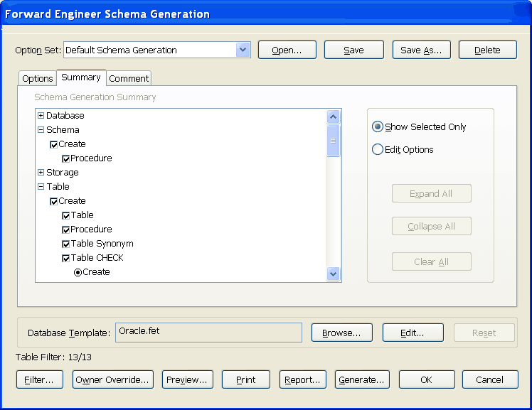The height and width of the screenshot is (410, 532).
Task: Open the Option Set dropdown
Action: pyautogui.click(x=243, y=50)
